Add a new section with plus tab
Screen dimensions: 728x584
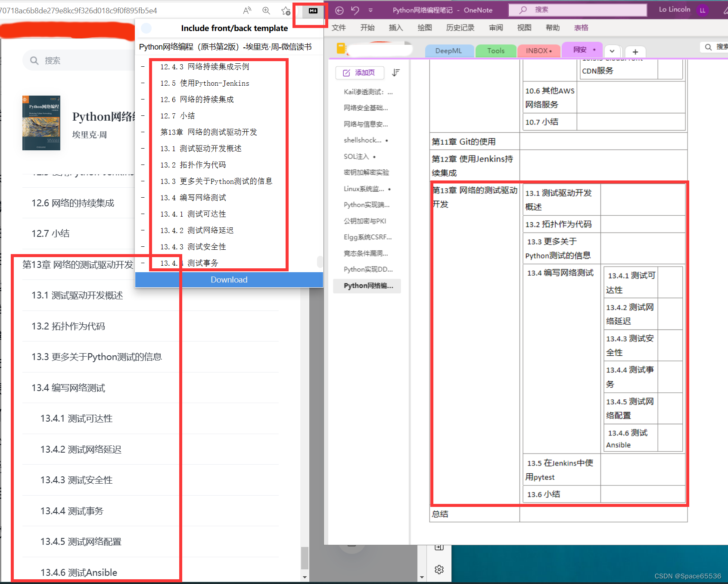click(635, 52)
